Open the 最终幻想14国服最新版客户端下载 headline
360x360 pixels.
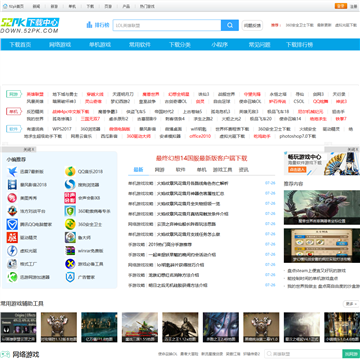click(x=202, y=158)
